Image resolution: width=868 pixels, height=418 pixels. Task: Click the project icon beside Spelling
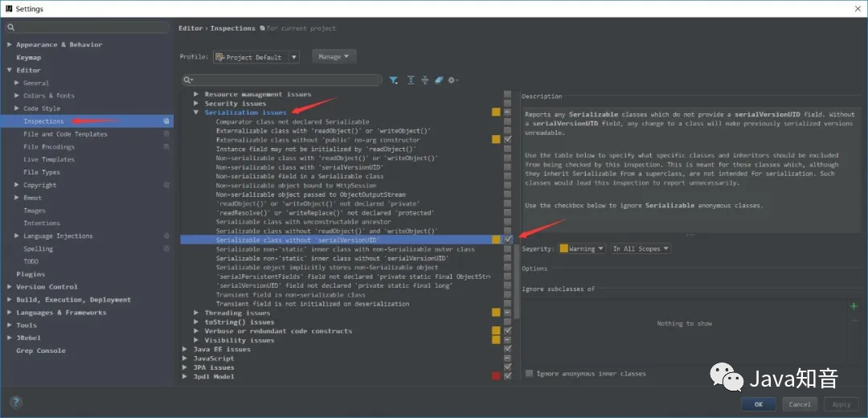click(166, 248)
